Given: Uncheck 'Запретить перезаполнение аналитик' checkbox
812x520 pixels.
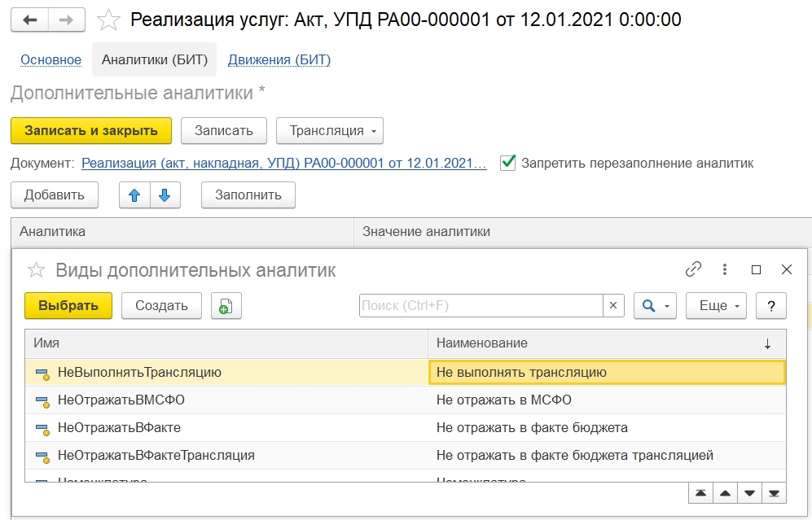Looking at the screenshot, I should click(x=508, y=163).
